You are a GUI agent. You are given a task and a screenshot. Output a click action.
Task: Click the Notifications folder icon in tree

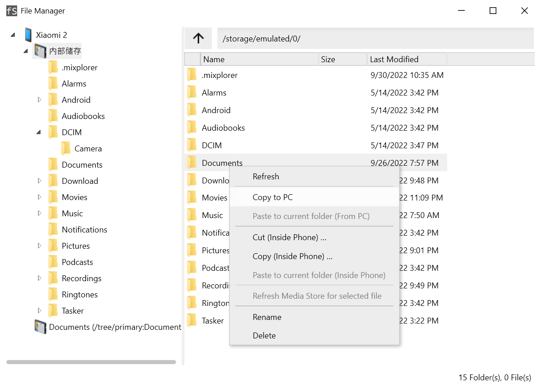tap(53, 229)
